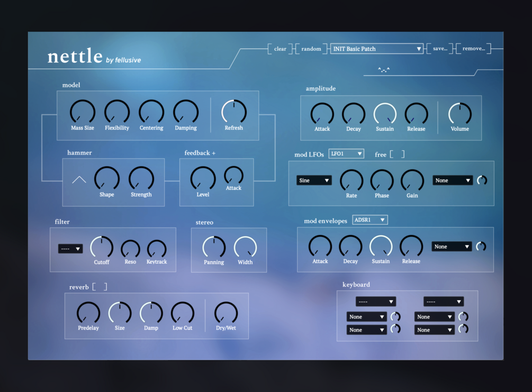Click the reverb Damp knob
This screenshot has height=392, width=532.
click(151, 313)
